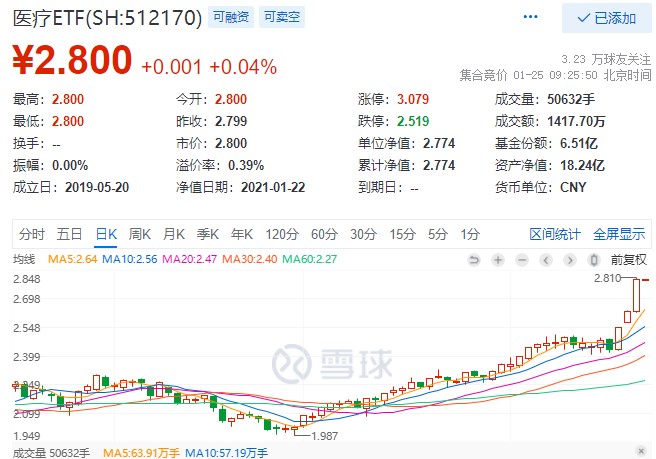656x459 pixels.
Task: Toggle the MA5:2.64 moving average line
Action: (x=72, y=259)
